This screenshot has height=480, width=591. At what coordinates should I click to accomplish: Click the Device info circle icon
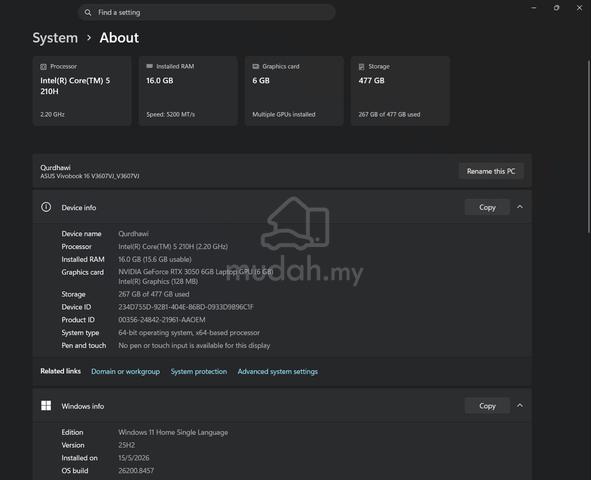(x=46, y=207)
